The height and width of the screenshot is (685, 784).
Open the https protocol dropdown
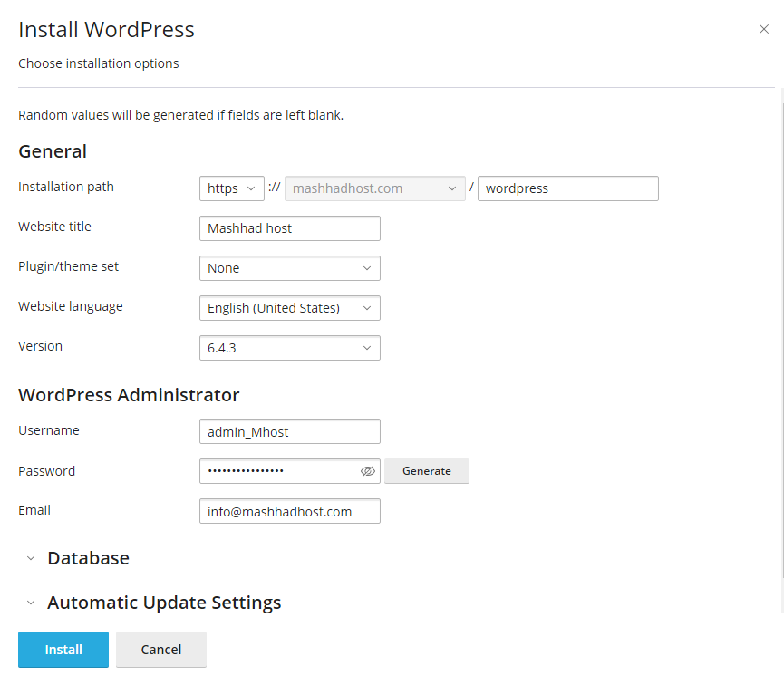[x=232, y=188]
